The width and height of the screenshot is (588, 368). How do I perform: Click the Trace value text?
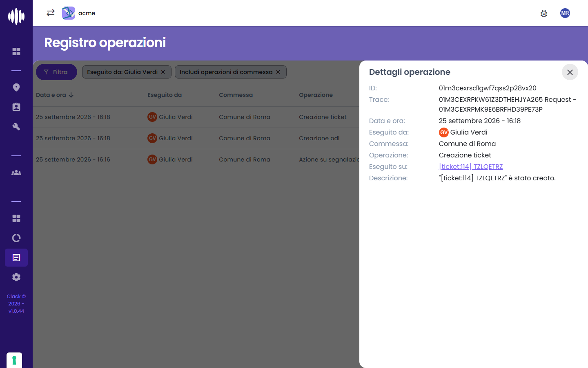[x=508, y=104]
